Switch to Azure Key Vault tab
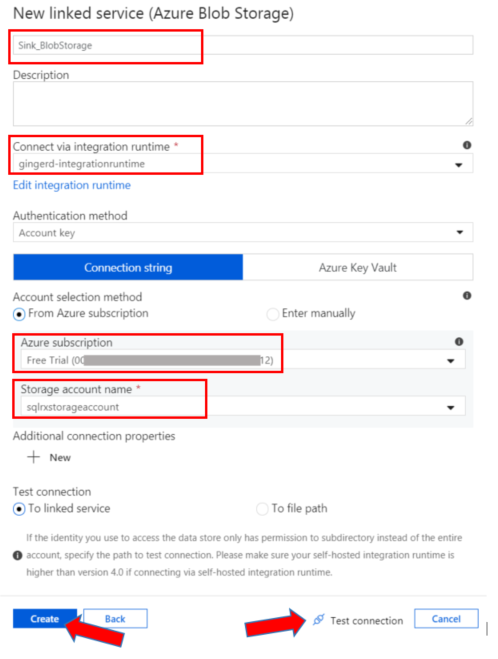Image resolution: width=498 pixels, height=659 pixels. tap(358, 267)
